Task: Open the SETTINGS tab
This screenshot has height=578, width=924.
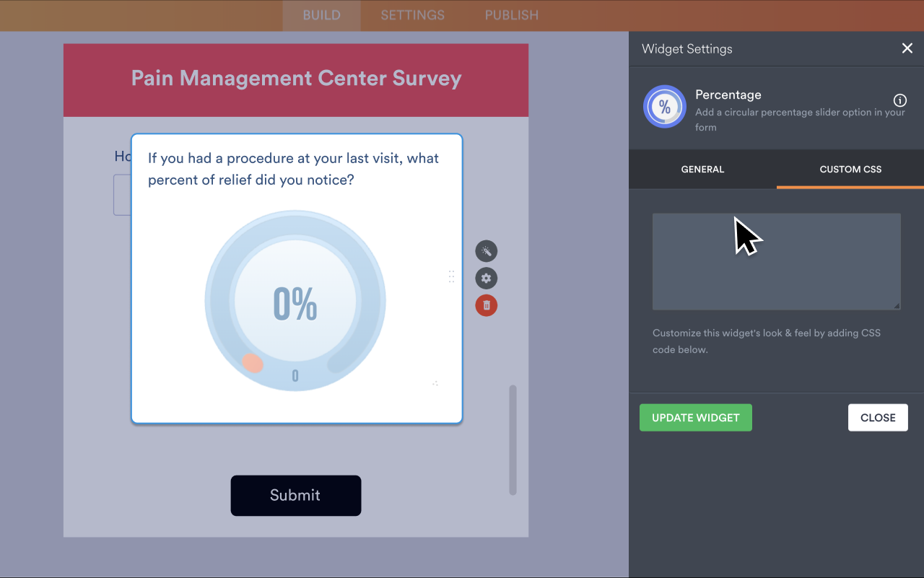Action: click(x=412, y=15)
